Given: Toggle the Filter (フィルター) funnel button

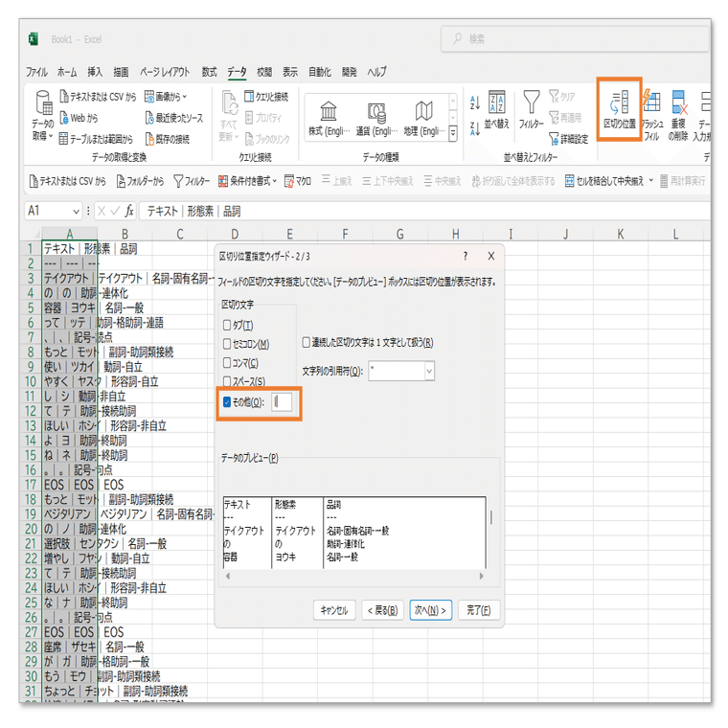Looking at the screenshot, I should [x=531, y=110].
